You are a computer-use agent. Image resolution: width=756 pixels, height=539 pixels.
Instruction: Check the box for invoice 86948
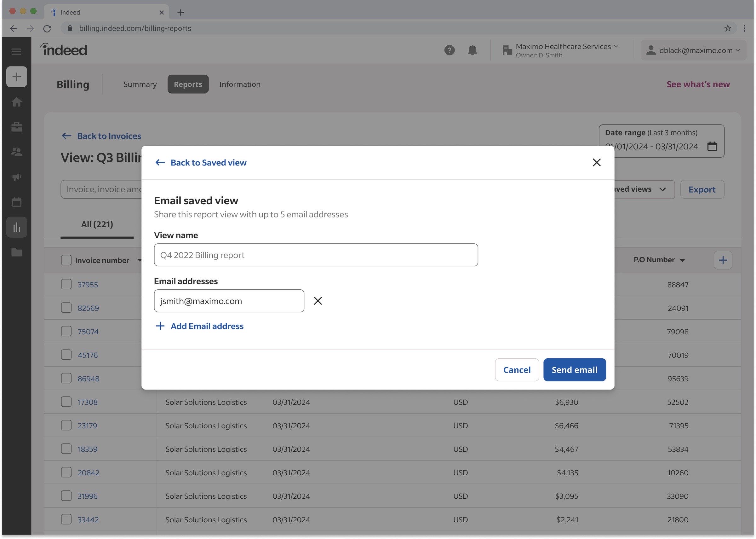[x=66, y=378]
